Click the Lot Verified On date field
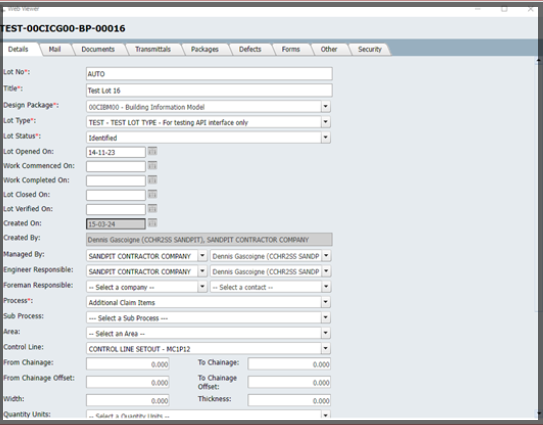Image resolution: width=543 pixels, height=425 pixels. (x=116, y=210)
